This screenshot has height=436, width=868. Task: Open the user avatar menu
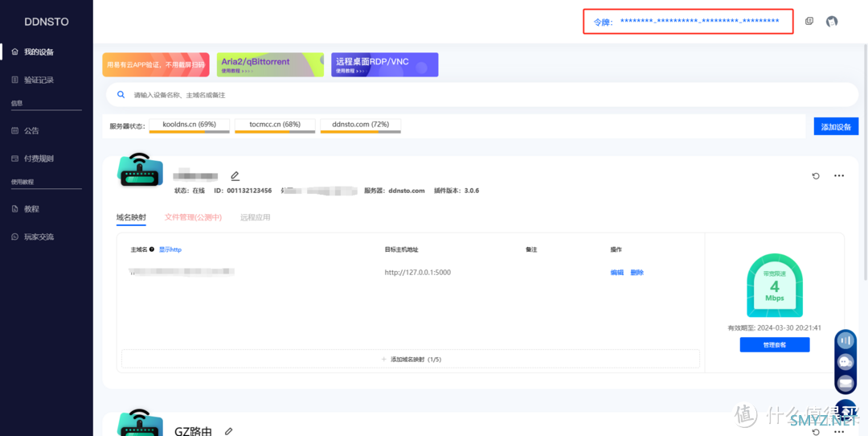(x=832, y=22)
